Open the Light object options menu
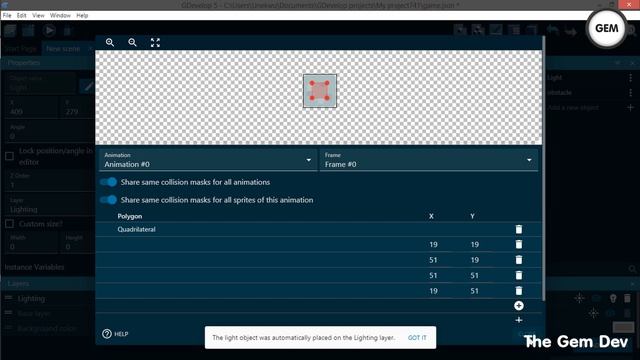This screenshot has height=360, width=640. [631, 78]
